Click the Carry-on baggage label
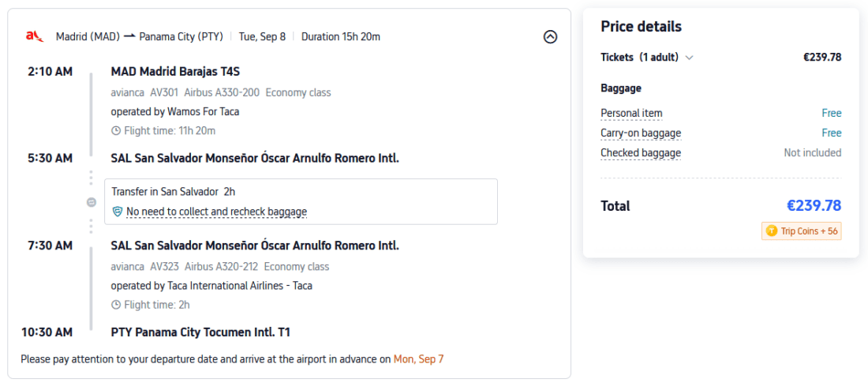 [x=641, y=133]
